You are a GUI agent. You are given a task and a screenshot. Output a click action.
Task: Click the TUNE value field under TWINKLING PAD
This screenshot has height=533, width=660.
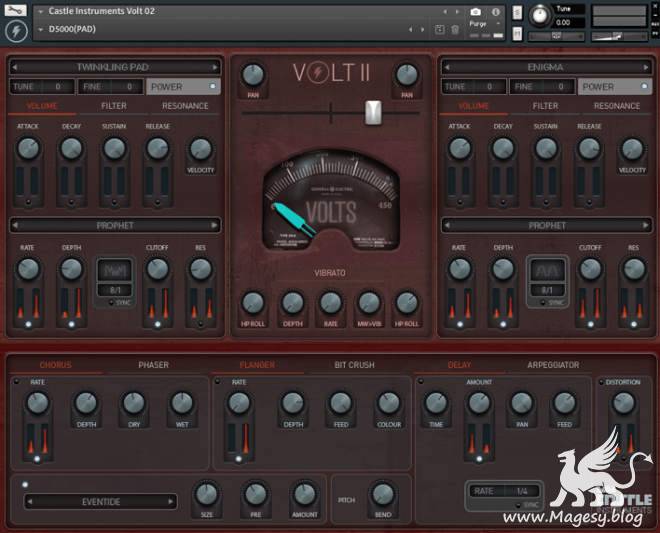(42, 86)
